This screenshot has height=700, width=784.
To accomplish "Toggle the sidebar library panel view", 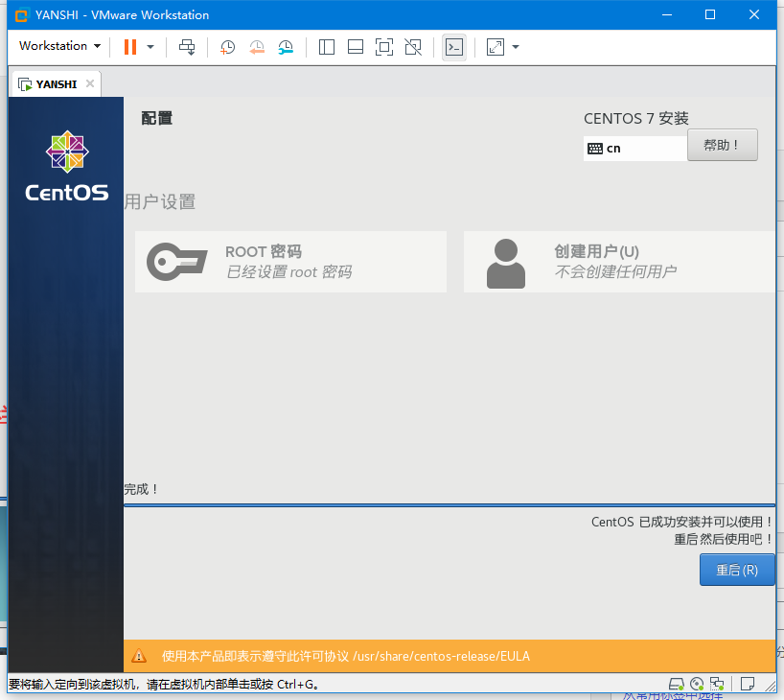I will pos(327,47).
